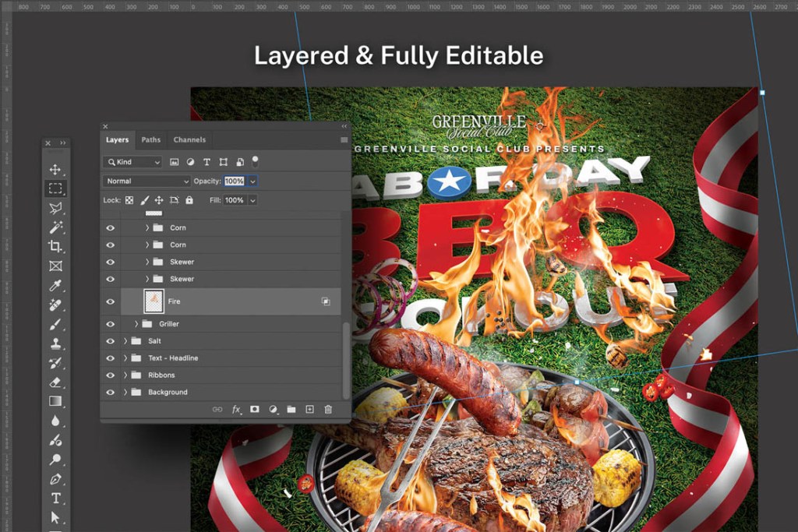Expand the Salt group
Screen dimensions: 798x532
125,341
